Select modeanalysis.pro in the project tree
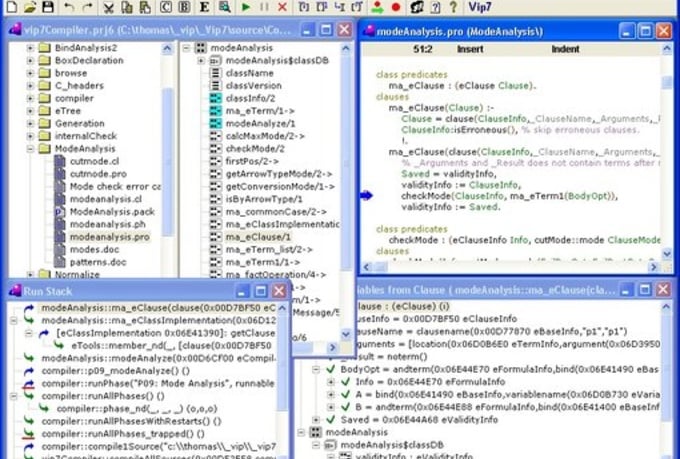The height and width of the screenshot is (459, 680). [x=109, y=238]
